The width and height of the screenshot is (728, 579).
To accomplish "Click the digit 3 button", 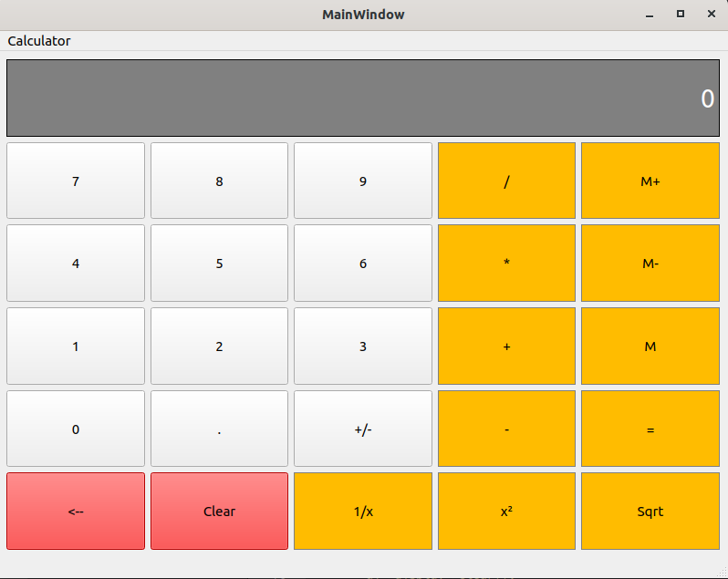I will [363, 346].
